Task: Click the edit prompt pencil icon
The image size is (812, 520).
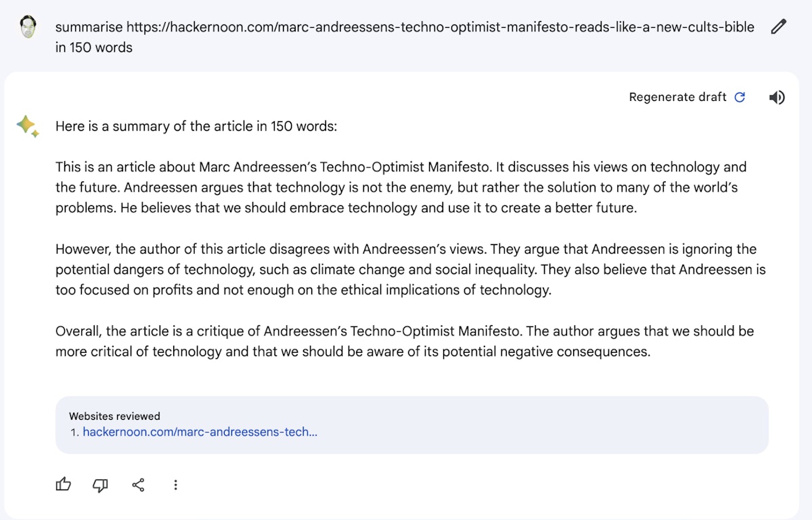Action: 778,27
